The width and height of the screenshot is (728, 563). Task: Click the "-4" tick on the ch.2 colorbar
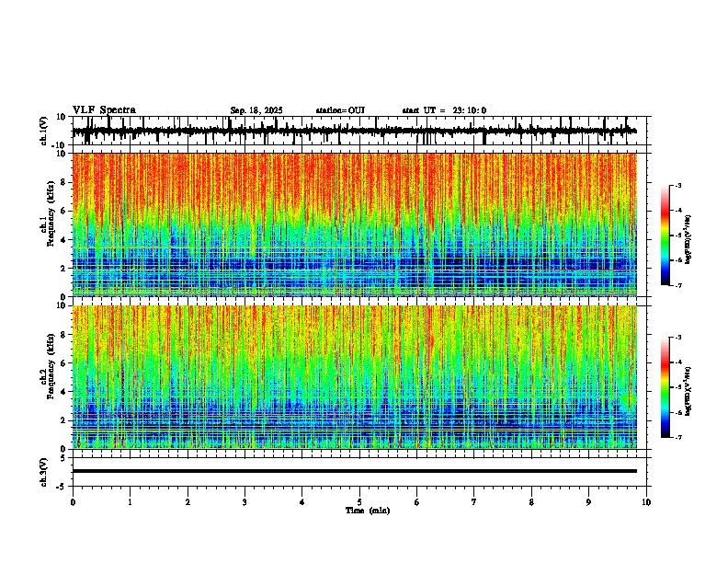[x=677, y=362]
